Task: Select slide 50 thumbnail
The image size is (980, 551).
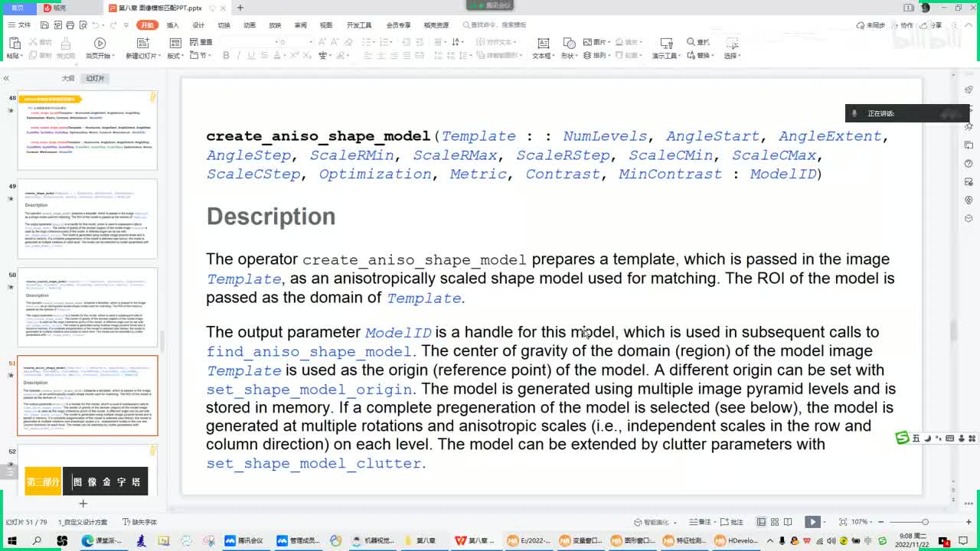Action: pos(87,307)
